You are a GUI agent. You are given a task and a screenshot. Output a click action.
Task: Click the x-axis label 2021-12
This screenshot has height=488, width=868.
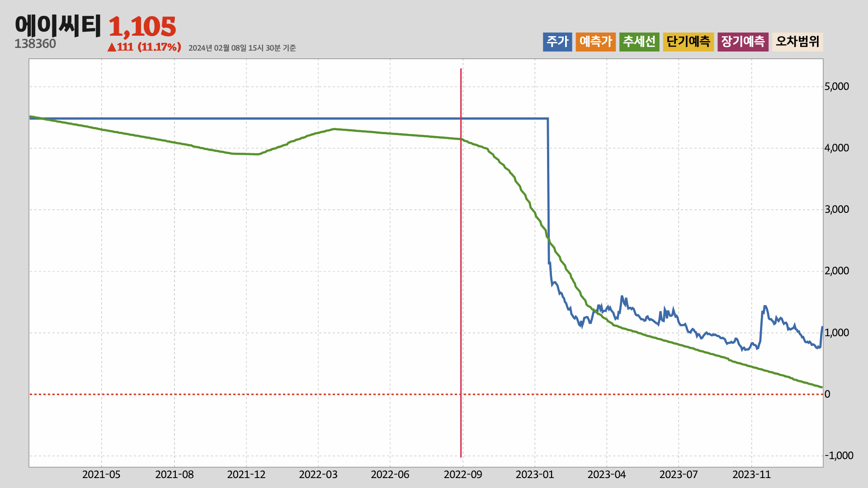pos(246,474)
